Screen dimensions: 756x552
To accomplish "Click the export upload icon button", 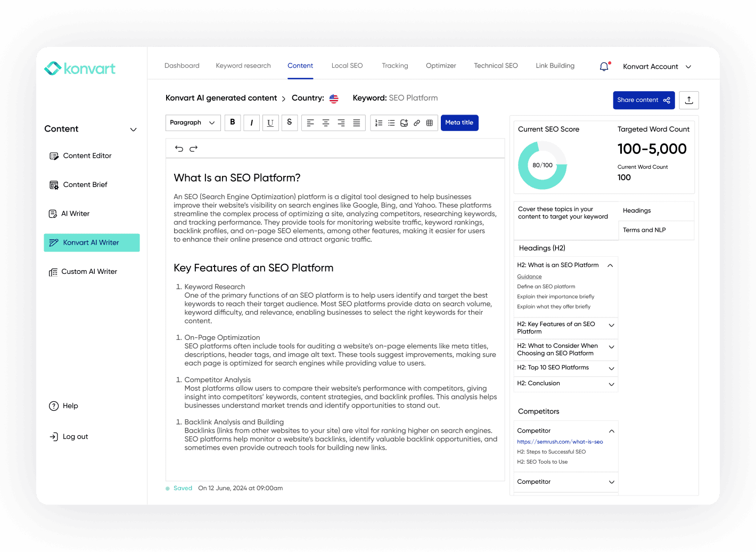I will [x=689, y=100].
